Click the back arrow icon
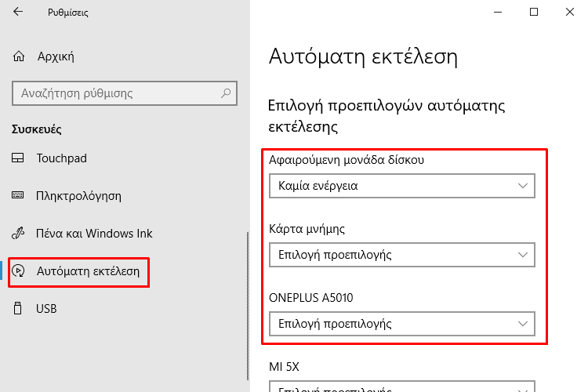 pos(18,13)
